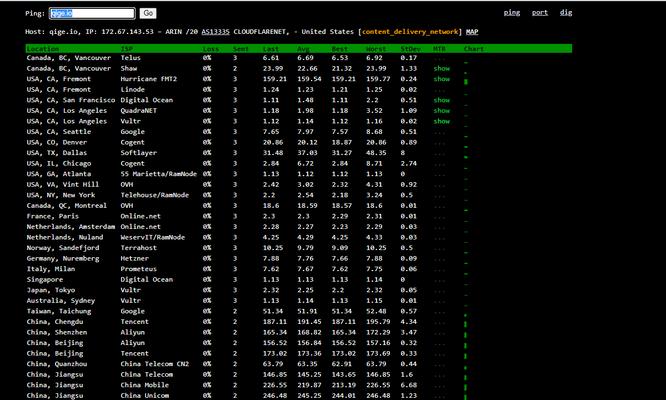Image resolution: width=666 pixels, height=400 pixels.
Task: Click the USA, CO, Denver location
Action: point(56,142)
